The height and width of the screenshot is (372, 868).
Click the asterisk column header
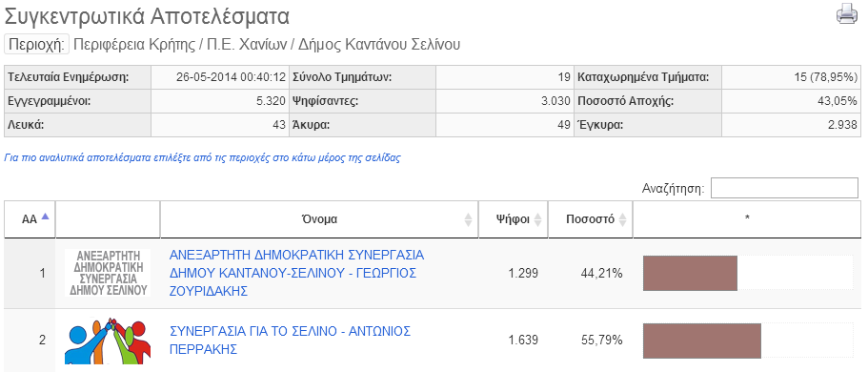tap(747, 219)
